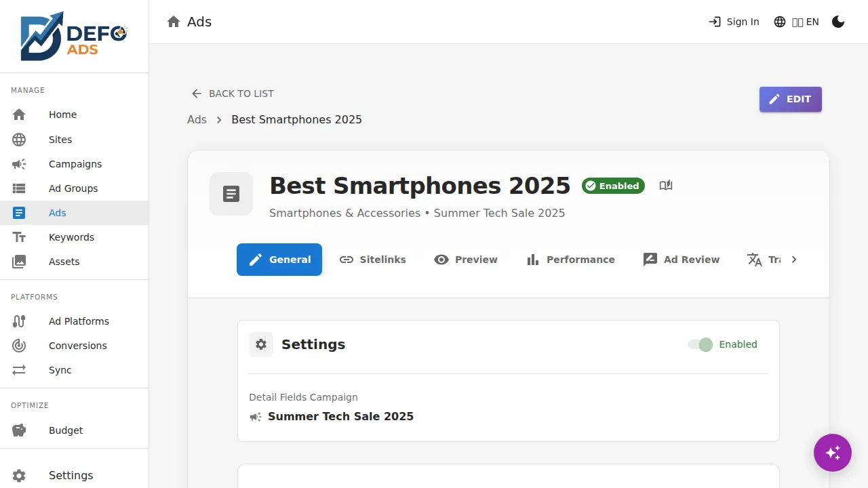Click 'Best Smartphones 2025' breadcrumb text
868x488 pixels.
[x=296, y=119]
